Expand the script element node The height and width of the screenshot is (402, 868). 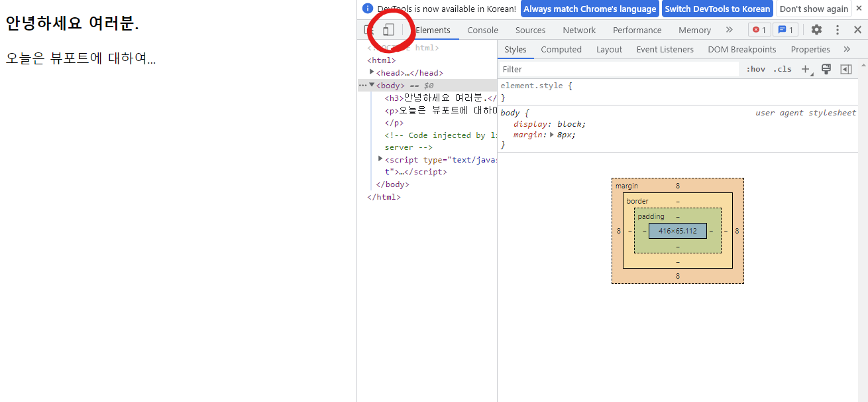[380, 159]
